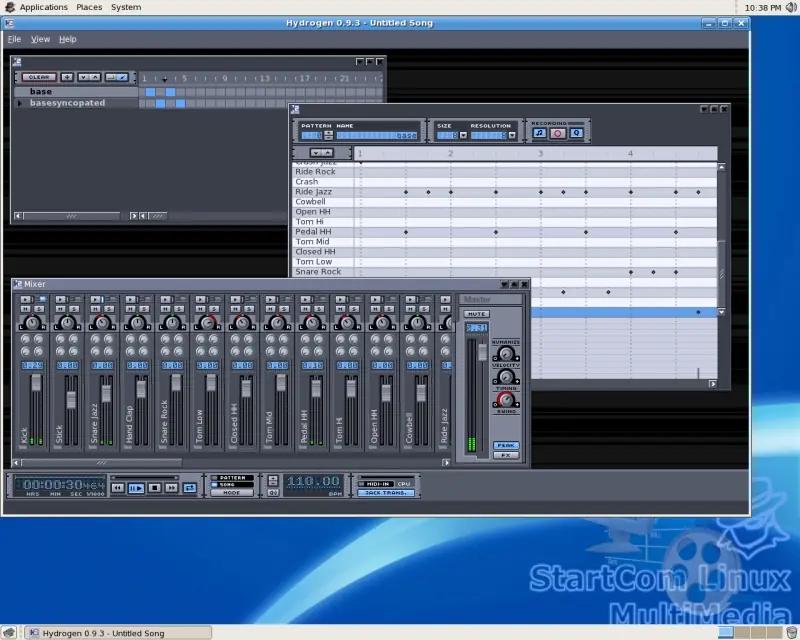Mute the Closed HH mixer channel
800x640 pixels.
(235, 309)
